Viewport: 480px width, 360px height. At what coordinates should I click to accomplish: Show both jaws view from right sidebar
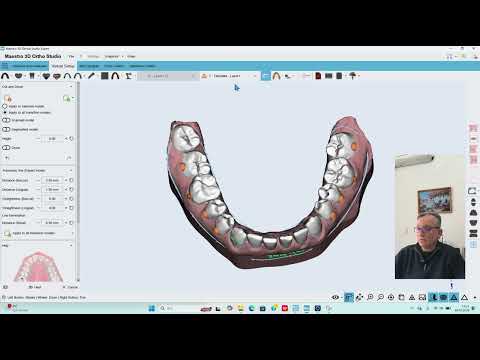[x=473, y=233]
